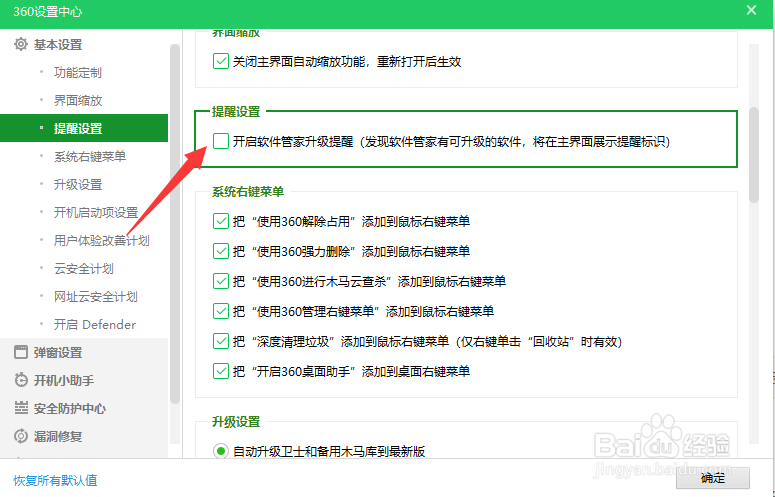Uncheck 使用360管理右键菜单 option
775x497 pixels.
click(220, 311)
